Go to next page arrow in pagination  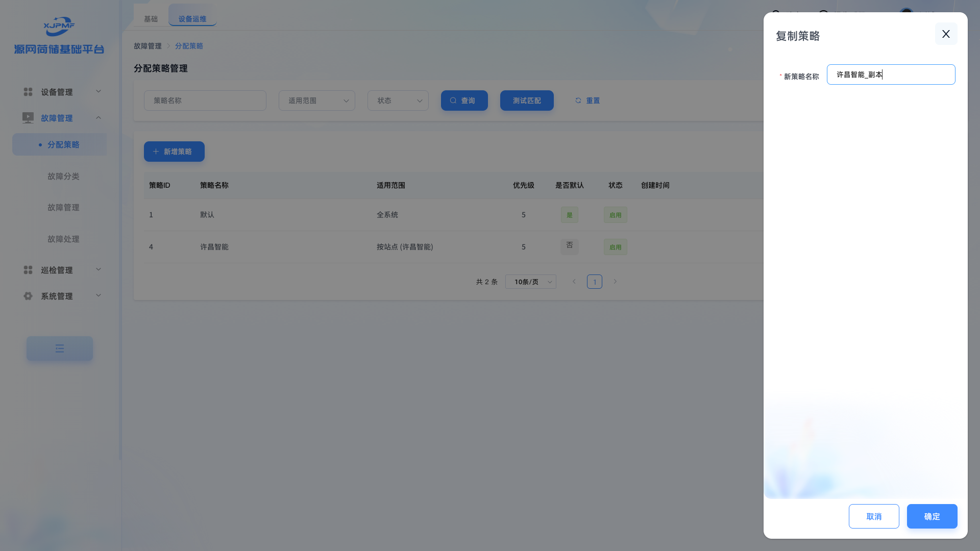(615, 282)
